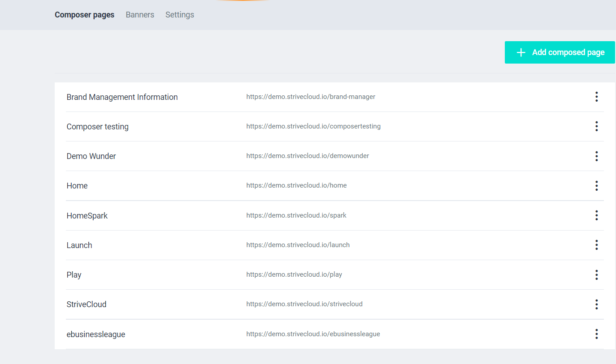
Task: Click the Add composed page button
Action: pos(560,52)
